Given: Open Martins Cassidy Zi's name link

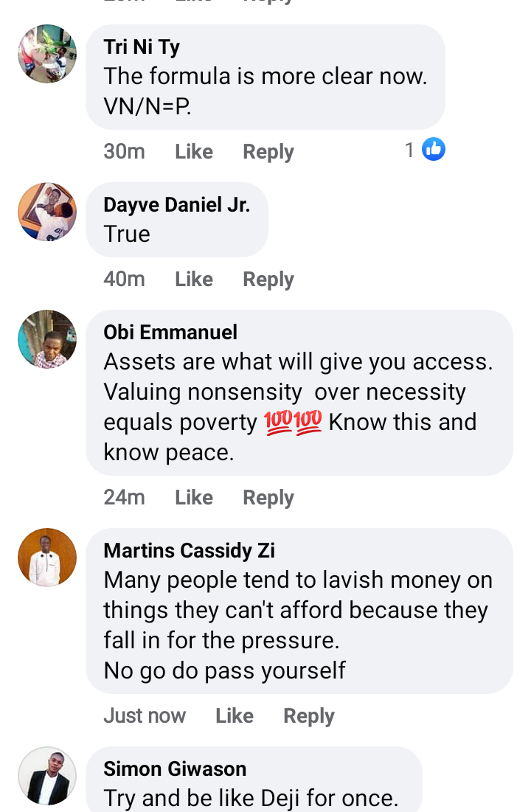Looking at the screenshot, I should (189, 551).
